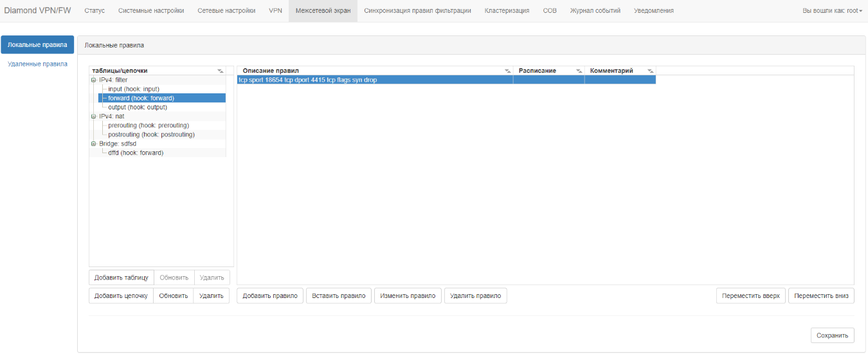Click sort icon in Описание правил column

click(507, 71)
